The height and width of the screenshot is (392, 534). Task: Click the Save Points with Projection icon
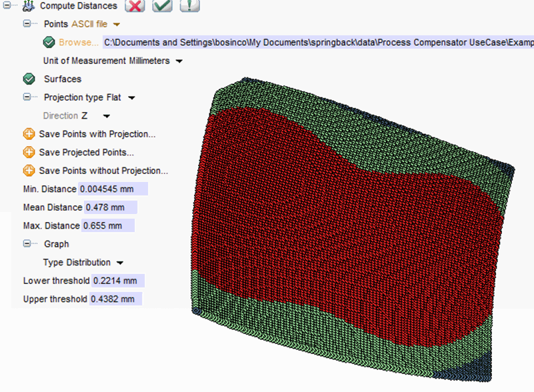tap(27, 133)
